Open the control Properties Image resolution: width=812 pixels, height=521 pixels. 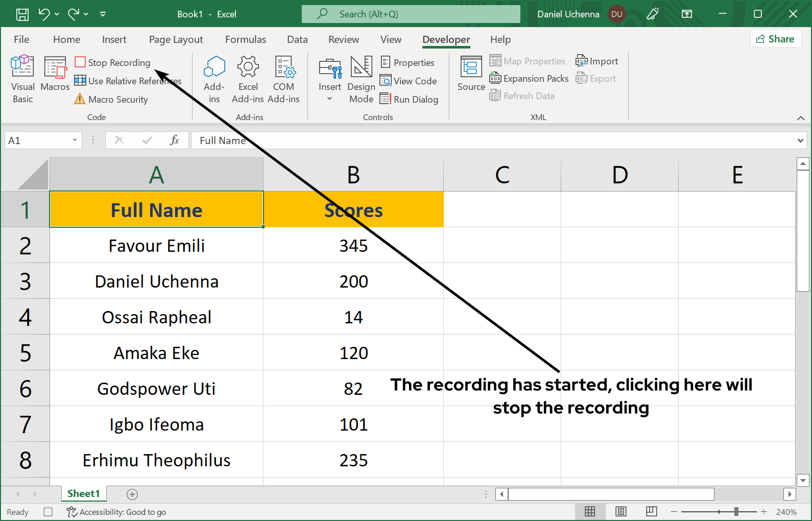click(x=408, y=62)
